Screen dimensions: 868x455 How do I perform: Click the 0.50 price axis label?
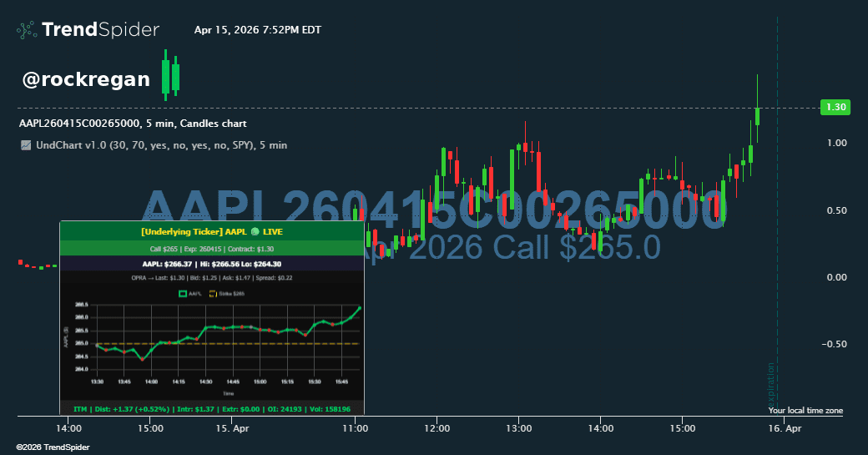pyautogui.click(x=837, y=210)
